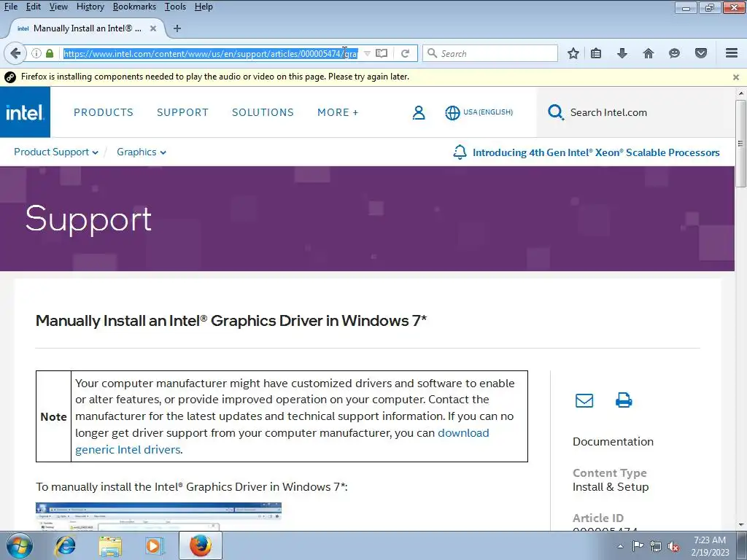
Task: Click the URL address bar field
Action: tap(211, 53)
